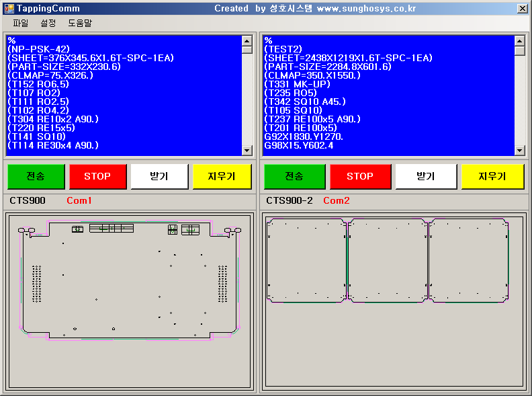This screenshot has height=396, width=532.
Task: Select the line (T235 RO5)
Action: click(290, 93)
